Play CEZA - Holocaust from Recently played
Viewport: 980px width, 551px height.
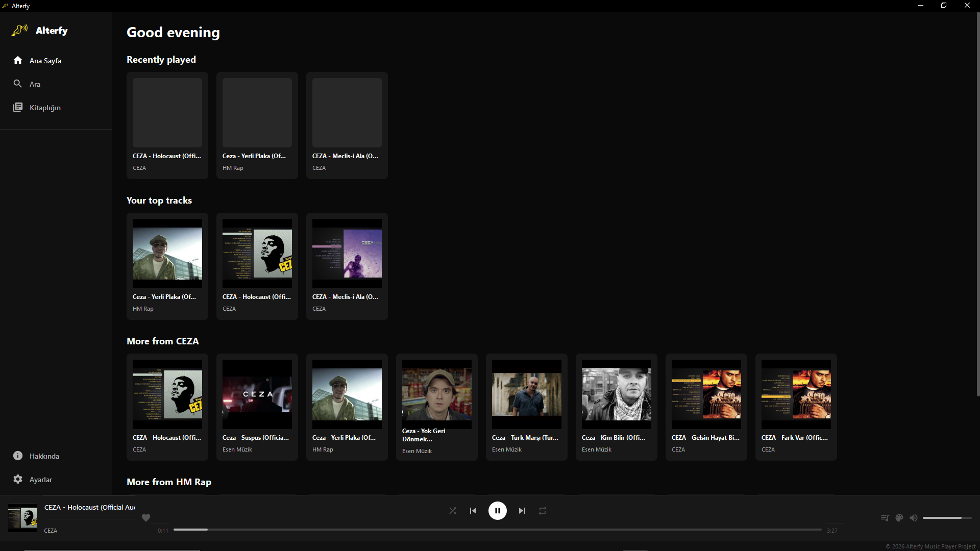(167, 126)
